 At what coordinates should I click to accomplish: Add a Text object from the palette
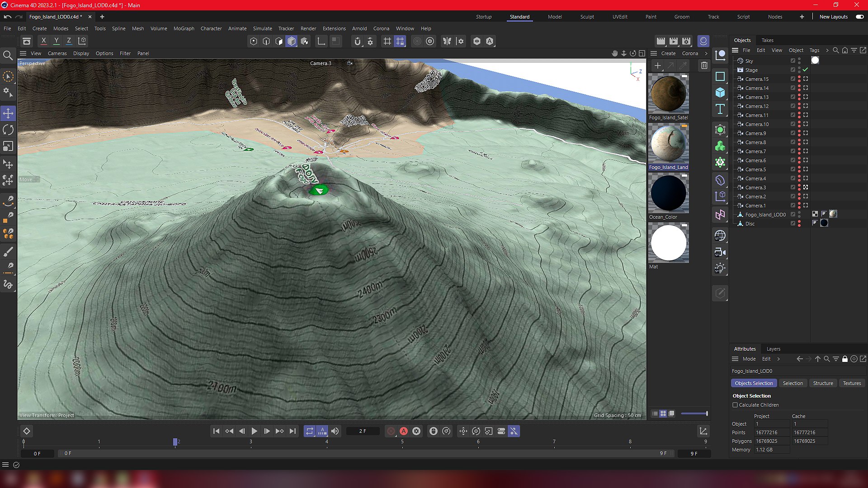720,109
